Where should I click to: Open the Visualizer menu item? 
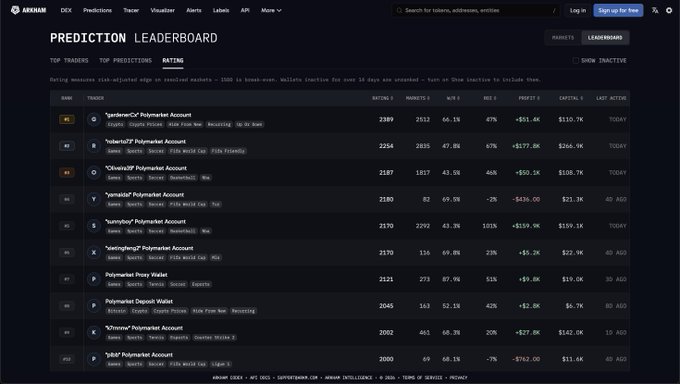coord(163,10)
